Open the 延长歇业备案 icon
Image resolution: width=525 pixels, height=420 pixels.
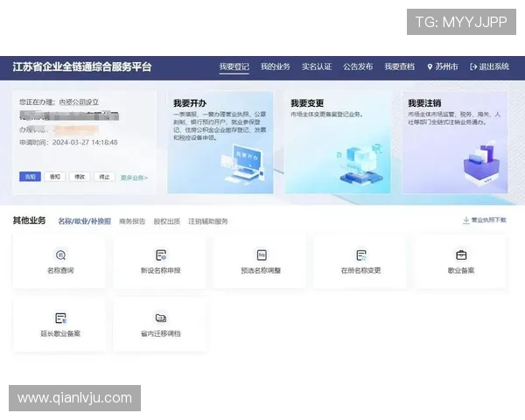(60, 318)
